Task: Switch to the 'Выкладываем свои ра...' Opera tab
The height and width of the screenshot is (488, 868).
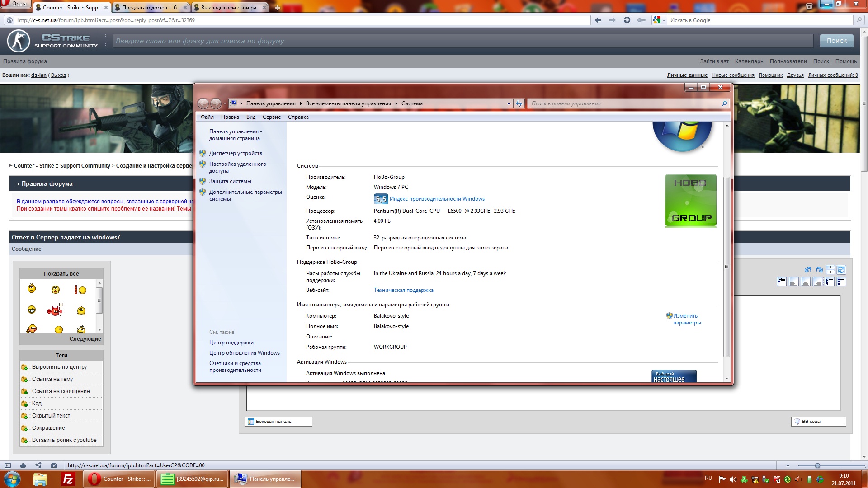Action: (230, 8)
